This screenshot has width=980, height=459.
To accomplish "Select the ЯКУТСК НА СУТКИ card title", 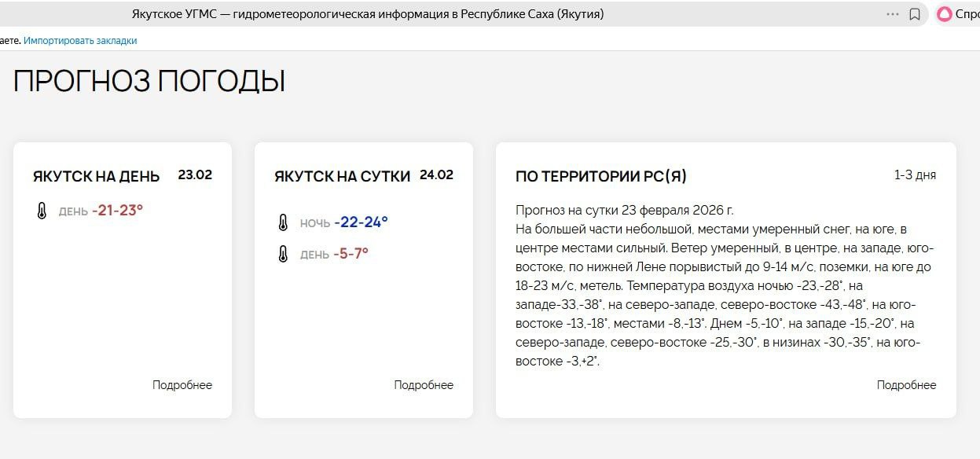I will click(342, 177).
